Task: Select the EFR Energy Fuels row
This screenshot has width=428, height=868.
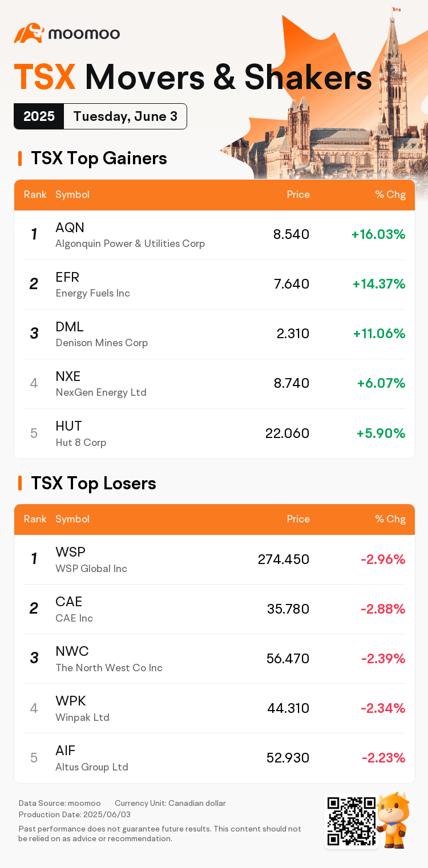Action: [214, 285]
